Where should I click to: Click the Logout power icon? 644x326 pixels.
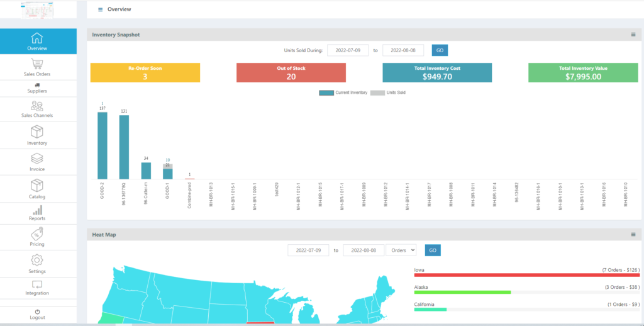(x=37, y=312)
